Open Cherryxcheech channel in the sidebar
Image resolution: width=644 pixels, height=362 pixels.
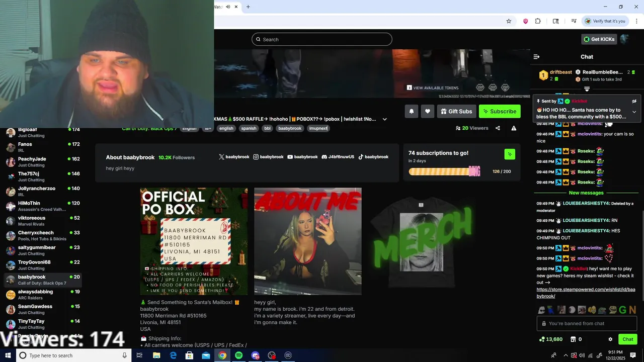[x=43, y=235]
